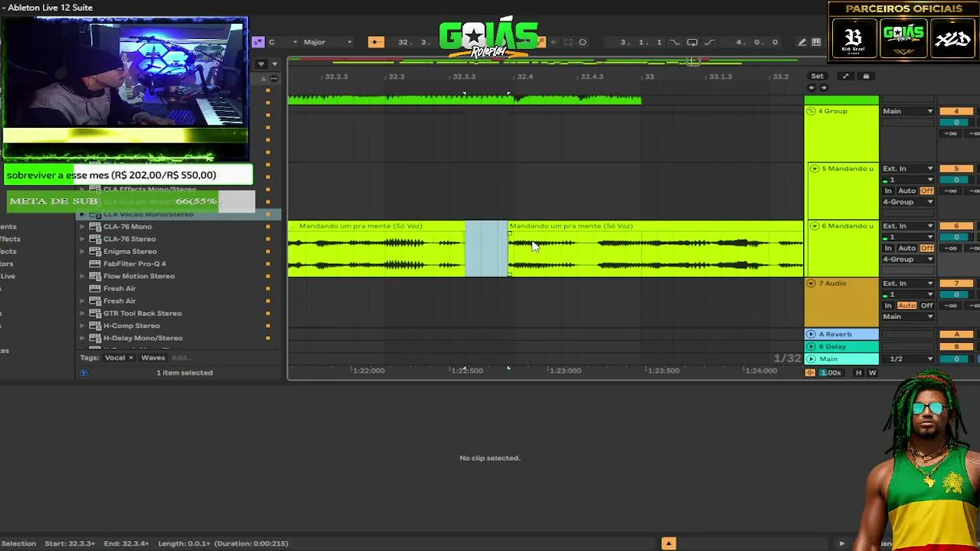
Task: Toggle the B Delay return activator
Action: pyautogui.click(x=955, y=347)
